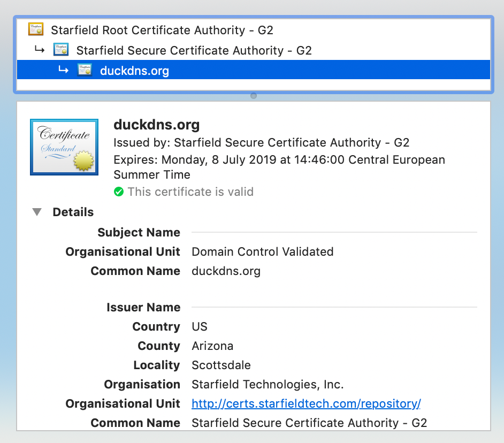Click the duckdns.org certificate icon in the chain
The width and height of the screenshot is (504, 443).
click(85, 70)
